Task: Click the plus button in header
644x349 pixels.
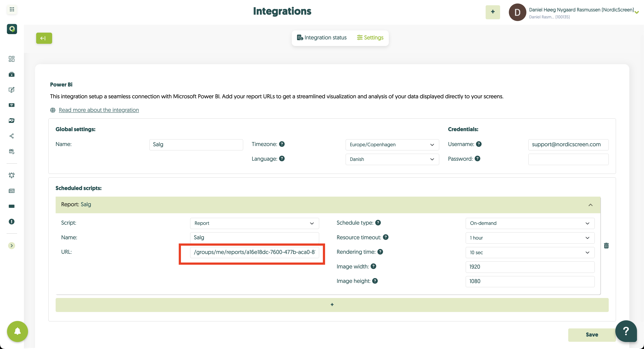Action: (492, 12)
